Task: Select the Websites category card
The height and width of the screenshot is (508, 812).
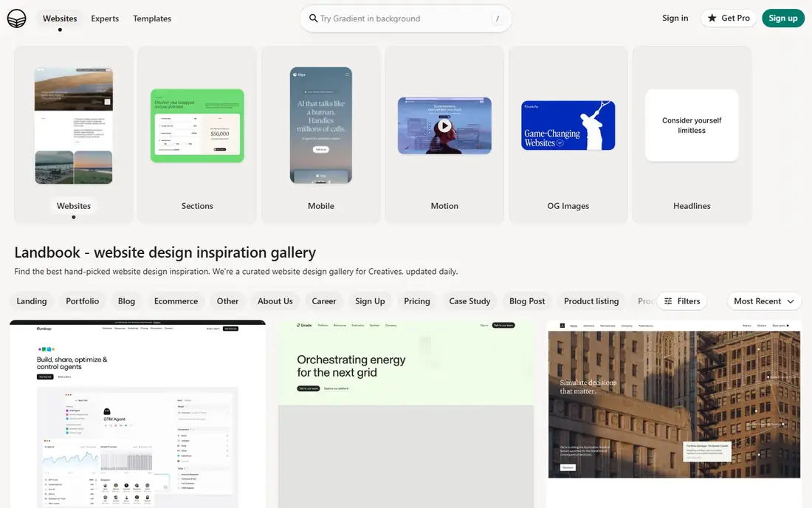Action: tap(74, 134)
